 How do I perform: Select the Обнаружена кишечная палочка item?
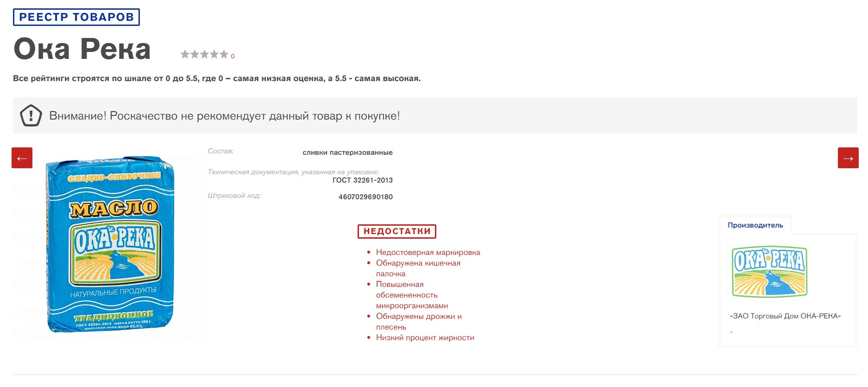click(418, 268)
